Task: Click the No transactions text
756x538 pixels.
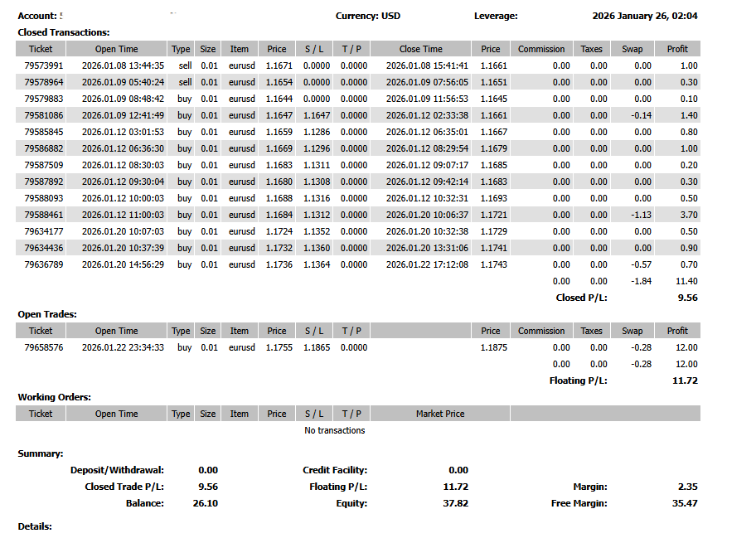Action: 335,430
